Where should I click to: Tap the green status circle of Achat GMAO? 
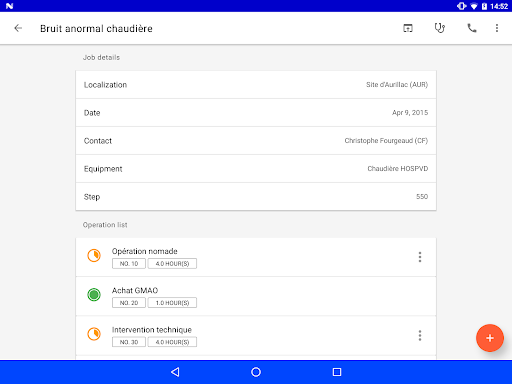(x=94, y=295)
